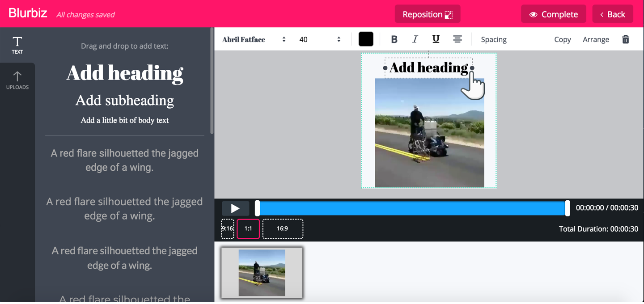Select the video clip thumbnail in the strip
The image size is (644, 304).
pyautogui.click(x=262, y=273)
